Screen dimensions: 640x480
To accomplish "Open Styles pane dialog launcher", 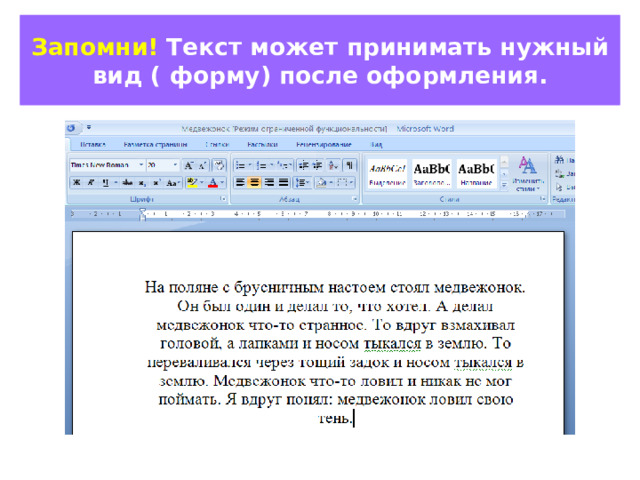I will [x=542, y=199].
